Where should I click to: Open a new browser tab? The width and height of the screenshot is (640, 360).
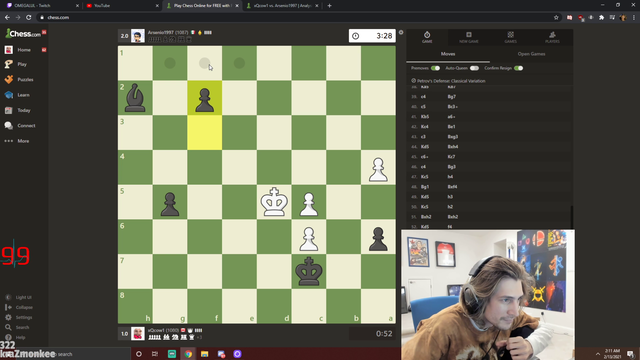click(329, 6)
